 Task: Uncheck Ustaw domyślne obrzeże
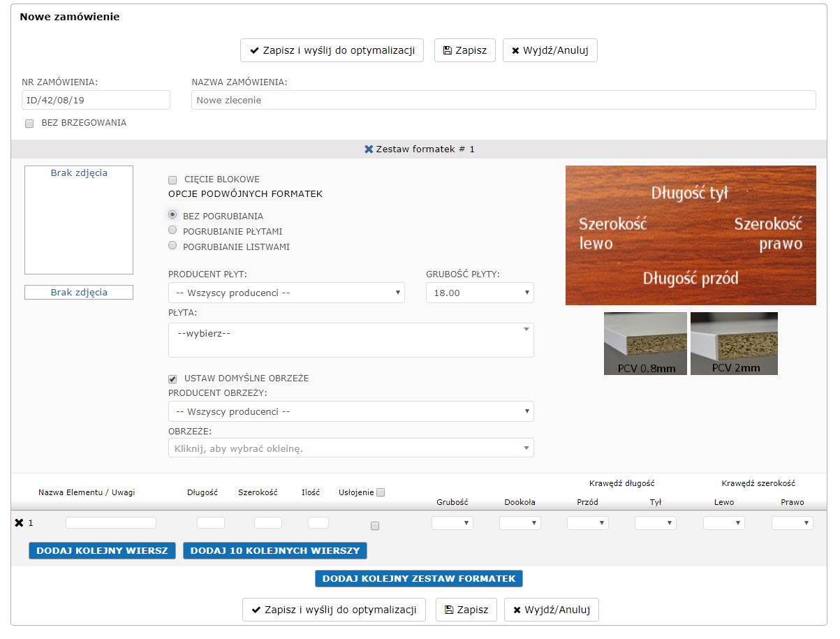(172, 379)
